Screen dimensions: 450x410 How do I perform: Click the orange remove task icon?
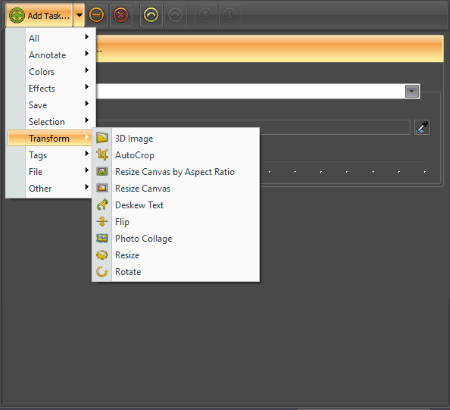coord(96,15)
